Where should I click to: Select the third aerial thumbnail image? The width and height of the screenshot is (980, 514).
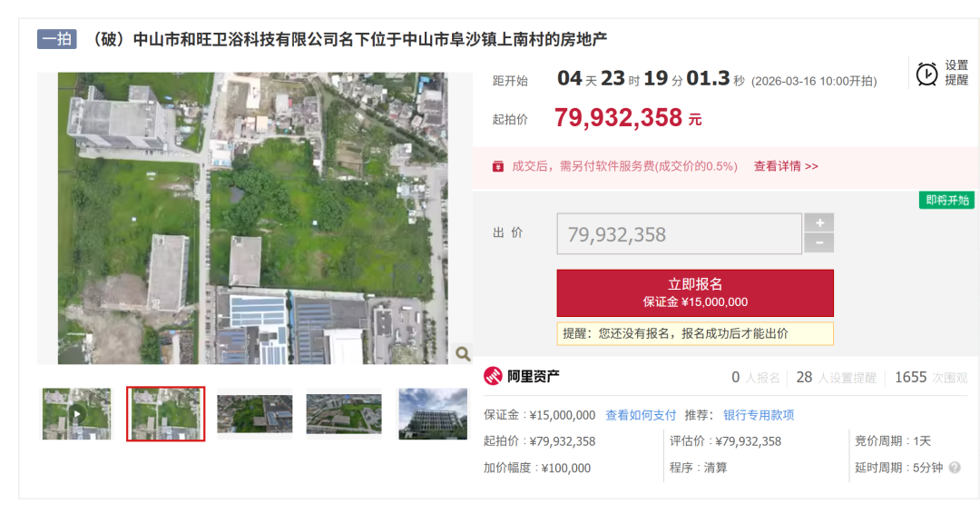pyautogui.click(x=254, y=414)
